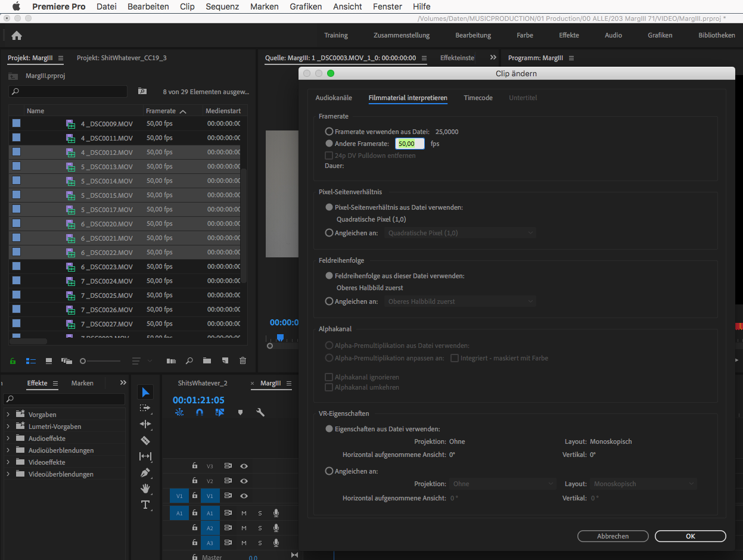Click the Home icon in workspace bar
The image size is (743, 560).
coord(17,35)
